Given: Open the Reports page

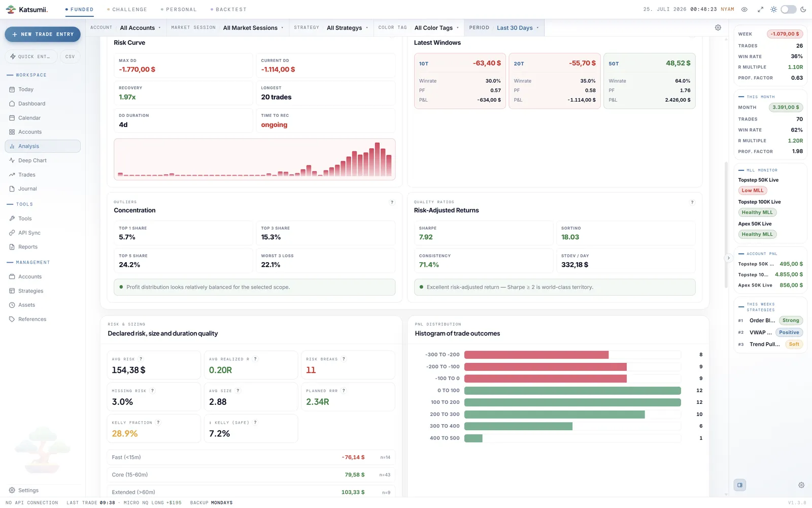Looking at the screenshot, I should click(x=43, y=247).
